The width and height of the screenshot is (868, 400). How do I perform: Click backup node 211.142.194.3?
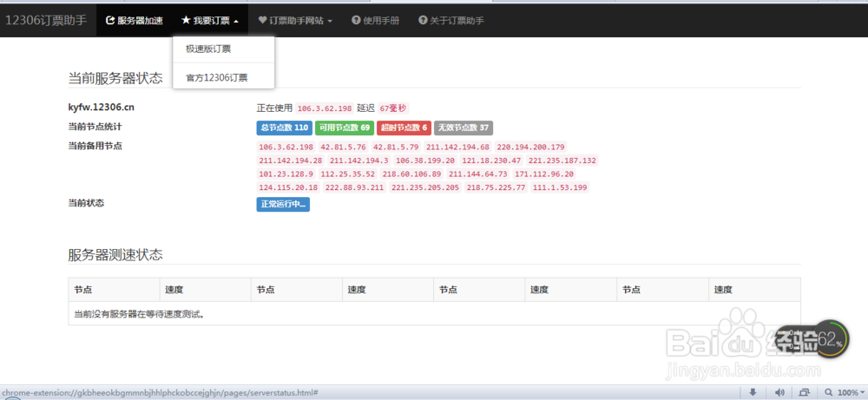pyautogui.click(x=359, y=161)
